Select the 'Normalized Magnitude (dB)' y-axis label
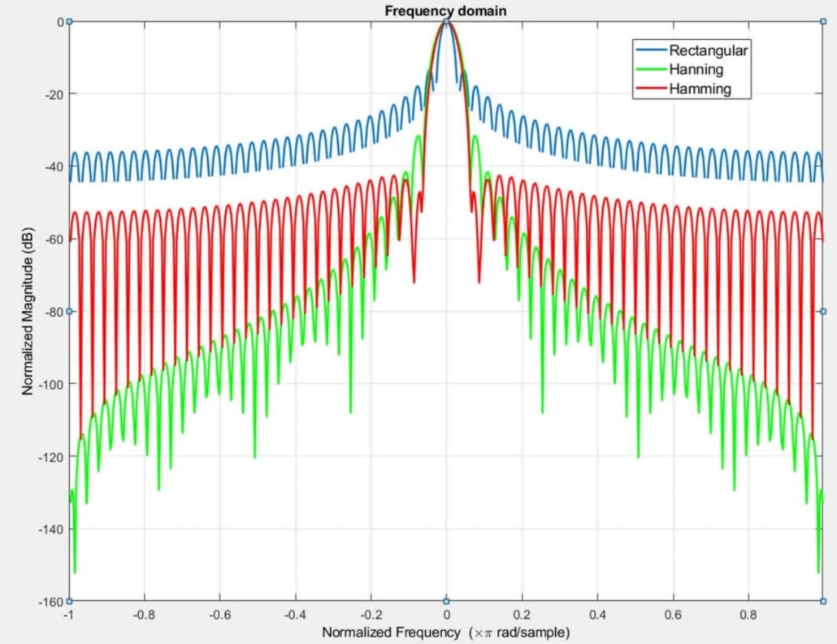Viewport: 837px width, 644px height. (x=28, y=311)
